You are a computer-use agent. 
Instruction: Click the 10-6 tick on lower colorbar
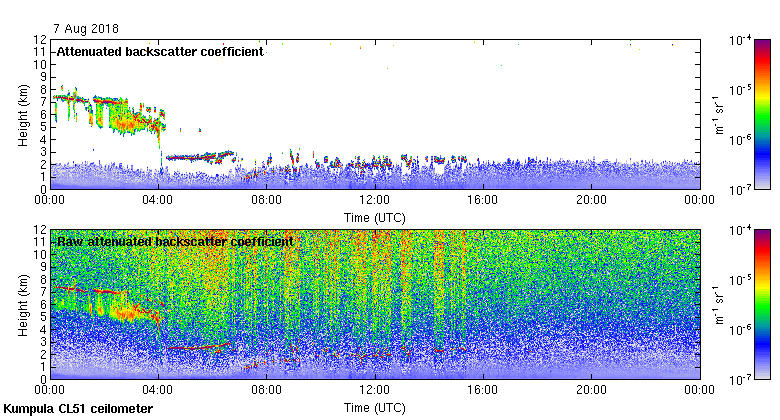740,330
